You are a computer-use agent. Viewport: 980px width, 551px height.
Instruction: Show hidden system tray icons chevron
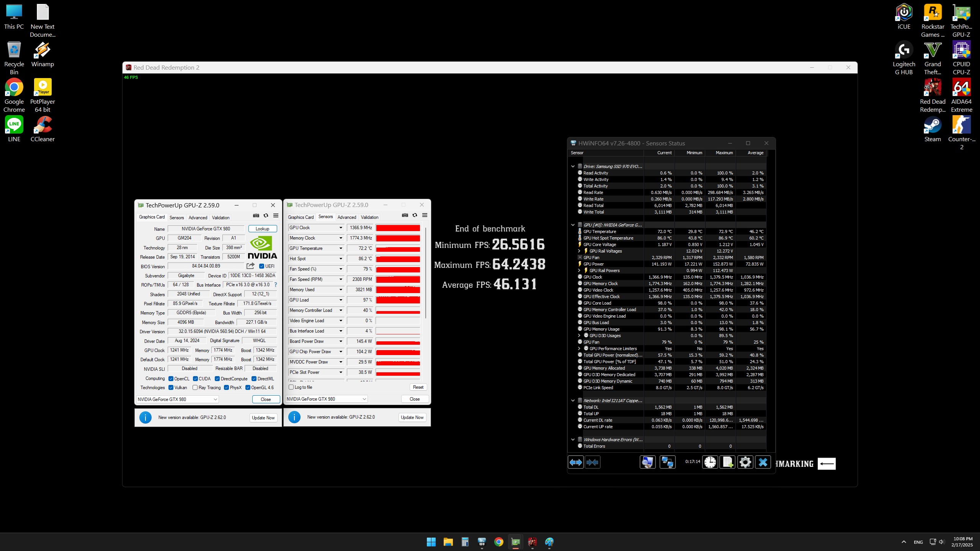click(904, 542)
